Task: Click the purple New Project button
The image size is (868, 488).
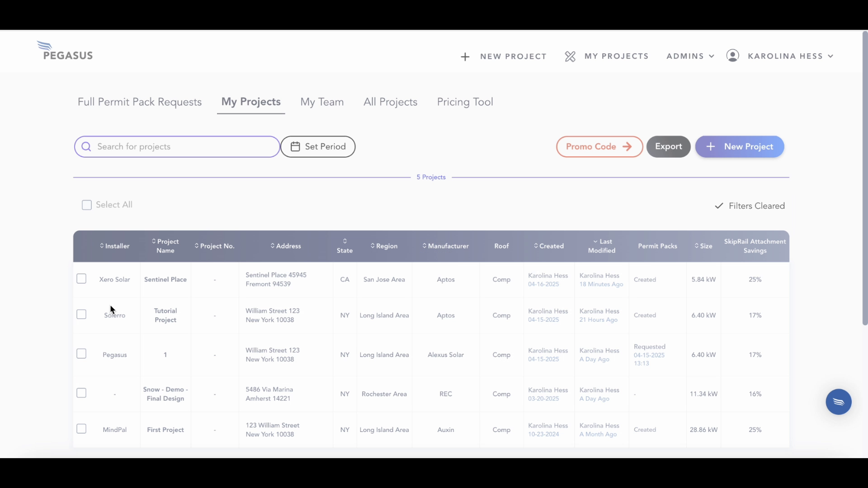Action: coord(740,147)
